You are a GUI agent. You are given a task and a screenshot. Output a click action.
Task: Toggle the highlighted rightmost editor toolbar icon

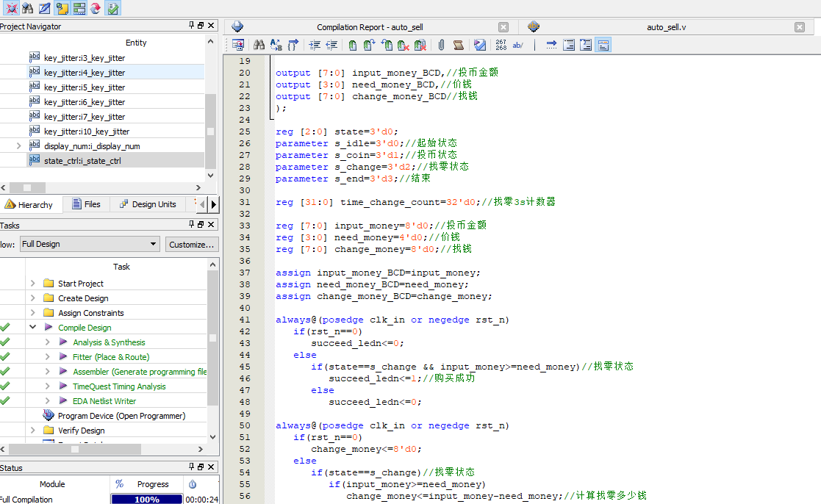click(603, 45)
